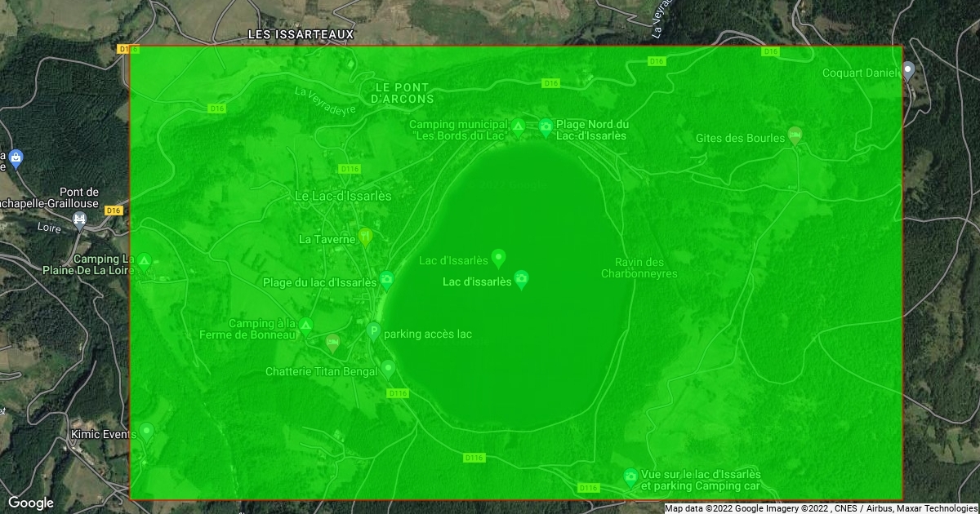Click the blue shopping bag marker
The width and height of the screenshot is (980, 514).
coord(16,157)
